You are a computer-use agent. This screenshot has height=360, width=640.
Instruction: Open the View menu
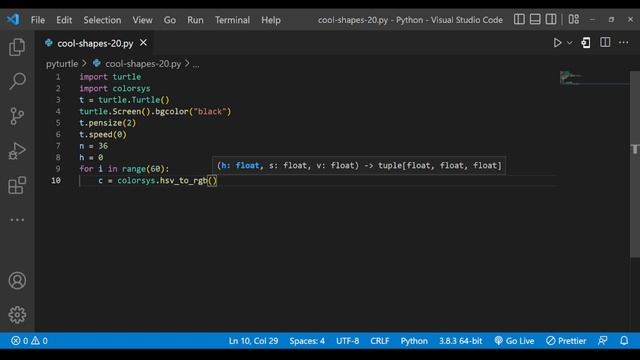(142, 20)
